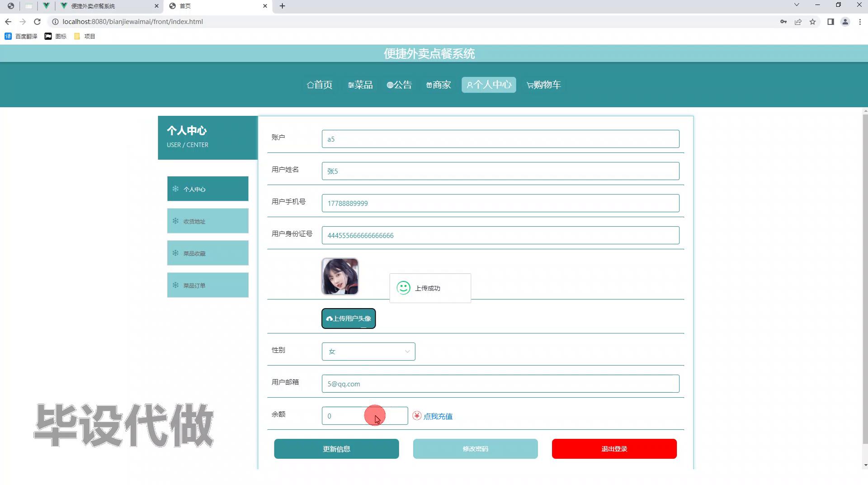This screenshot has height=485, width=868.
Task: Click the yen recharge icon
Action: click(417, 416)
